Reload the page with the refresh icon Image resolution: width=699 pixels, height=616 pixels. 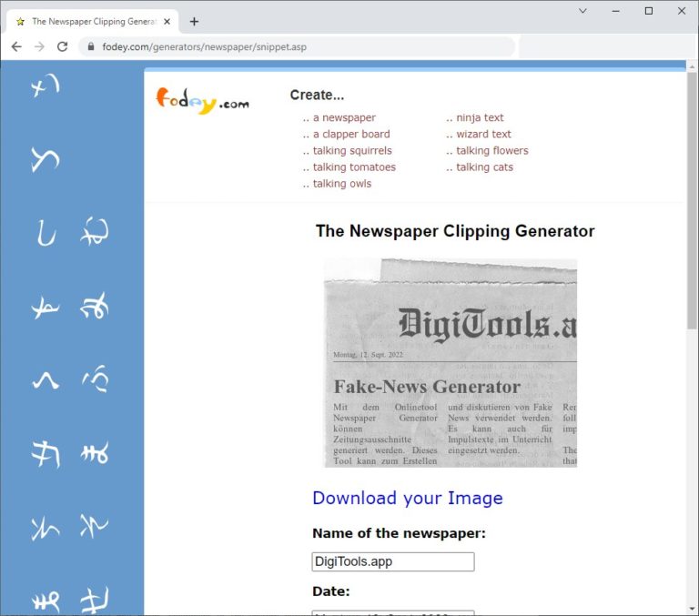pyautogui.click(x=63, y=46)
